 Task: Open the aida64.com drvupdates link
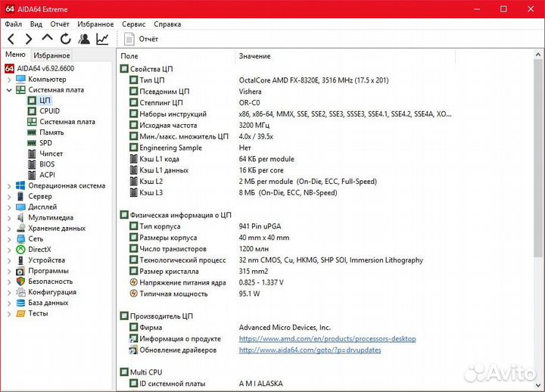tap(310, 350)
